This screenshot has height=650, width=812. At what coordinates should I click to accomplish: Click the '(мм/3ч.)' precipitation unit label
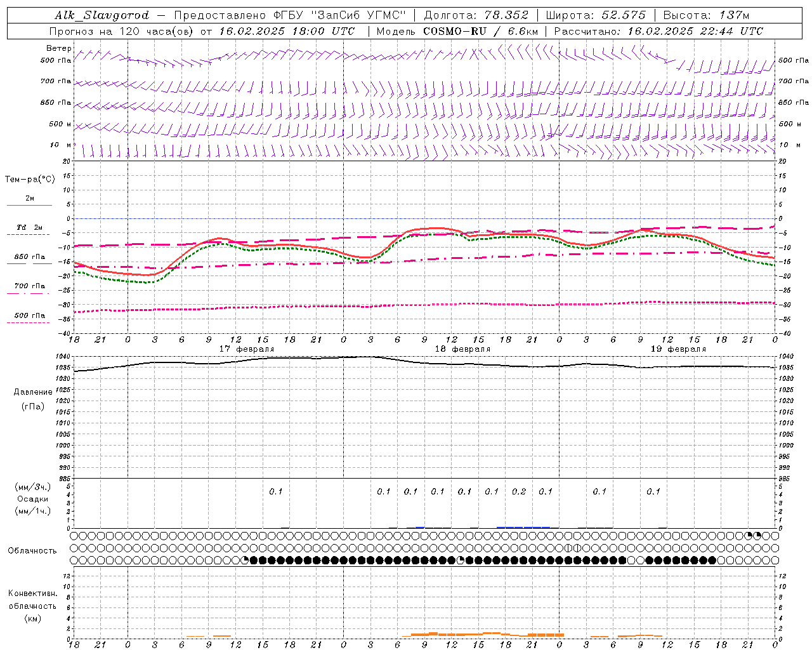tap(33, 487)
